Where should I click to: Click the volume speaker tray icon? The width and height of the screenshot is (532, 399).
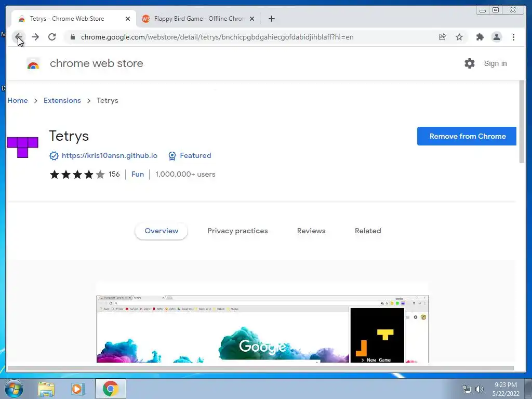pos(479,389)
